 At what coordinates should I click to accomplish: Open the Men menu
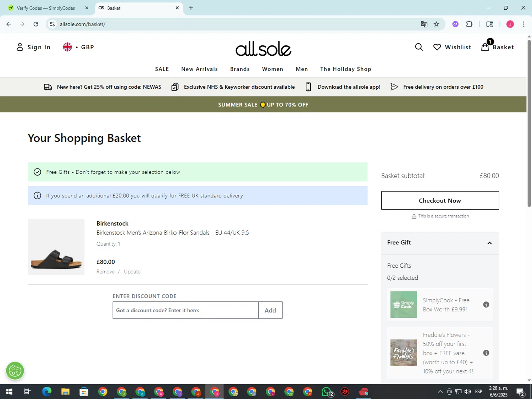[x=302, y=69]
